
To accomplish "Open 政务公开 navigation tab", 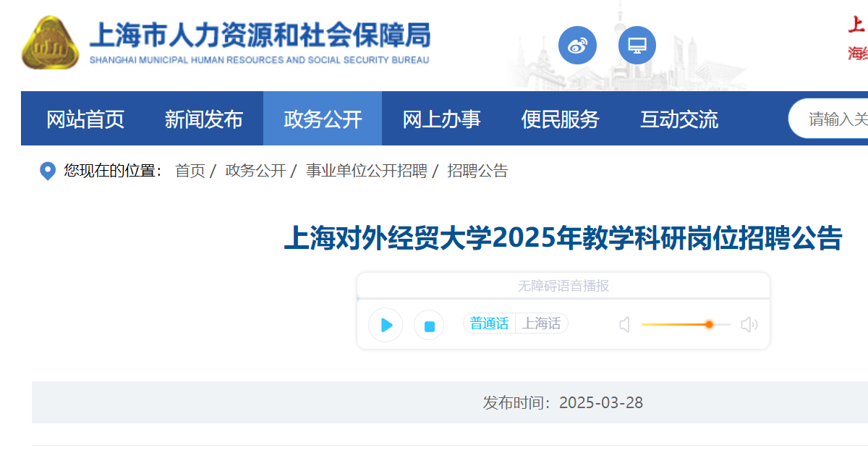I will click(x=323, y=119).
